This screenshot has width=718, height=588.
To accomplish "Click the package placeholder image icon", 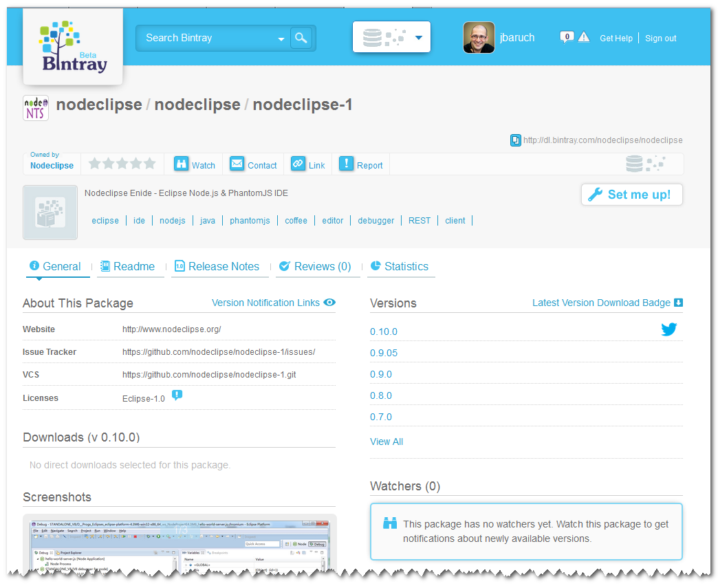I will pyautogui.click(x=50, y=213).
